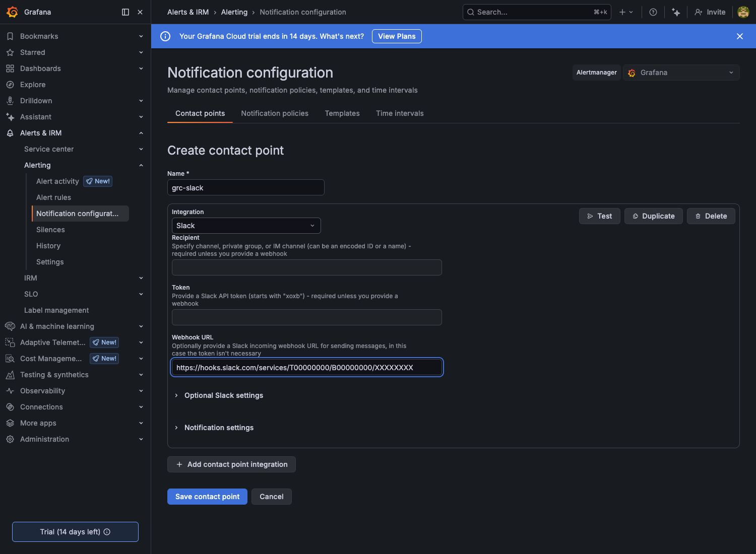Open the Alertmanager Grafana dropdown
The width and height of the screenshot is (756, 554).
[x=681, y=73]
